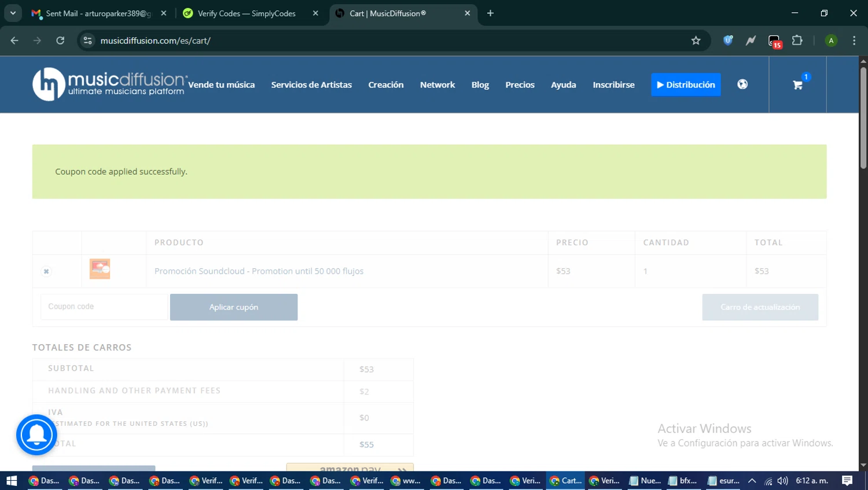Open Windows notification center icon
This screenshot has width=868, height=490.
pyautogui.click(x=847, y=481)
